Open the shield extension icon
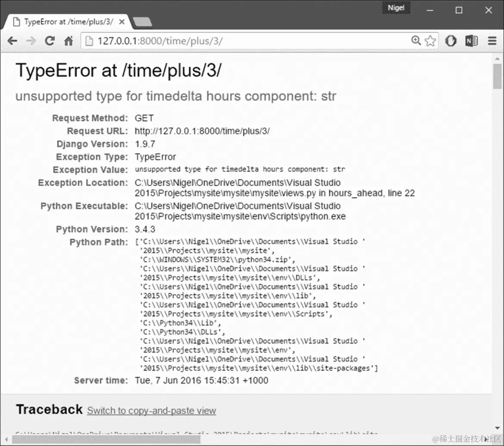The width and height of the screenshot is (504, 446). coord(451,41)
